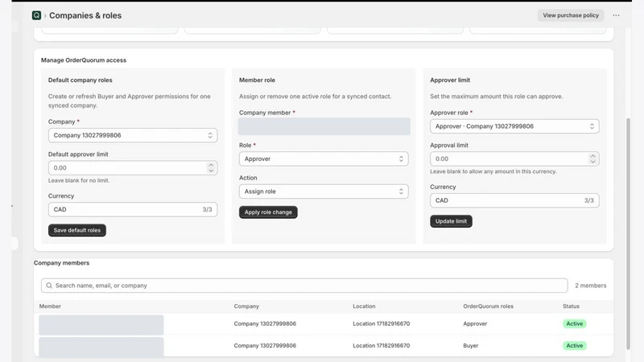Open the Company dropdown in Default company roles
The width and height of the screenshot is (644, 362).
point(133,135)
